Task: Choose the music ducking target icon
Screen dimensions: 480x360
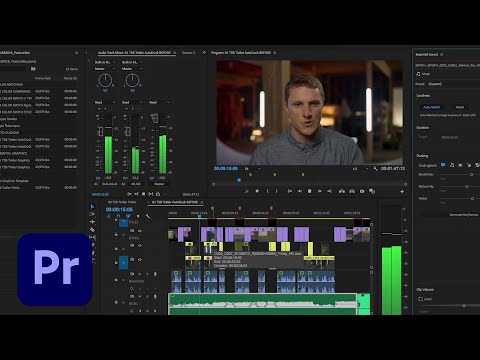Action: 452,165
